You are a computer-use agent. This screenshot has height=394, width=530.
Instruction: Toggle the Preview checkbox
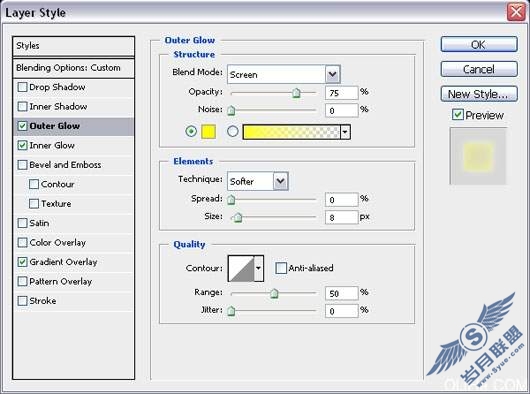458,115
